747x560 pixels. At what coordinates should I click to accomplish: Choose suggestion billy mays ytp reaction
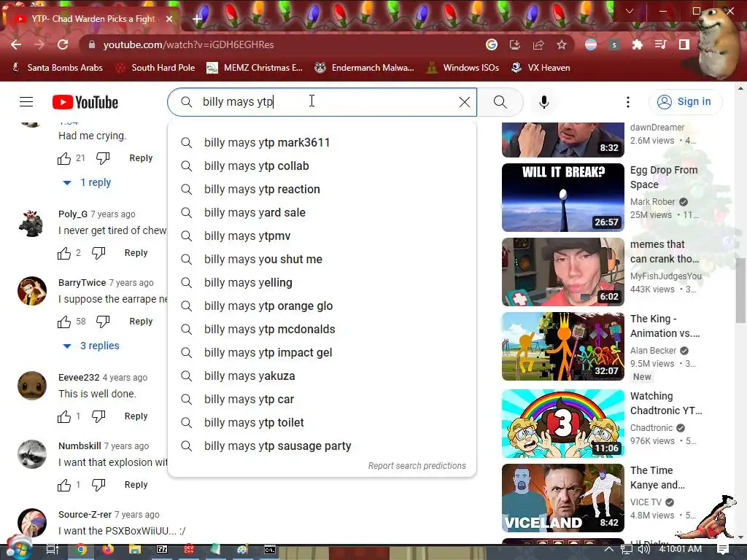(x=322, y=189)
